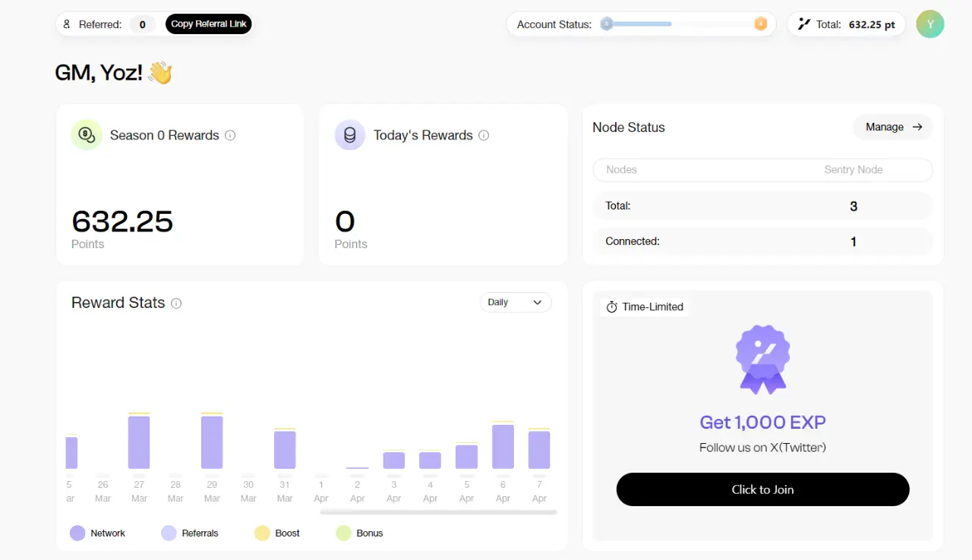Open the Daily period dropdown
The height and width of the screenshot is (560, 972).
click(516, 302)
